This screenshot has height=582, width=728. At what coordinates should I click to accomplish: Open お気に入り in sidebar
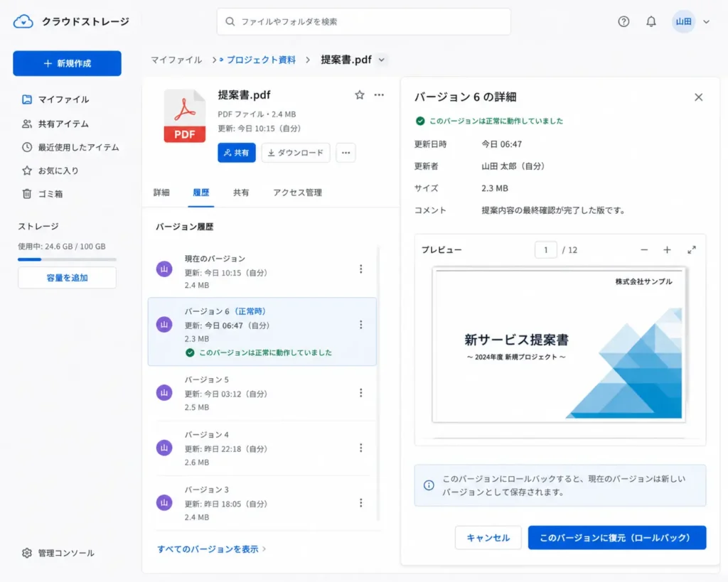coord(50,171)
